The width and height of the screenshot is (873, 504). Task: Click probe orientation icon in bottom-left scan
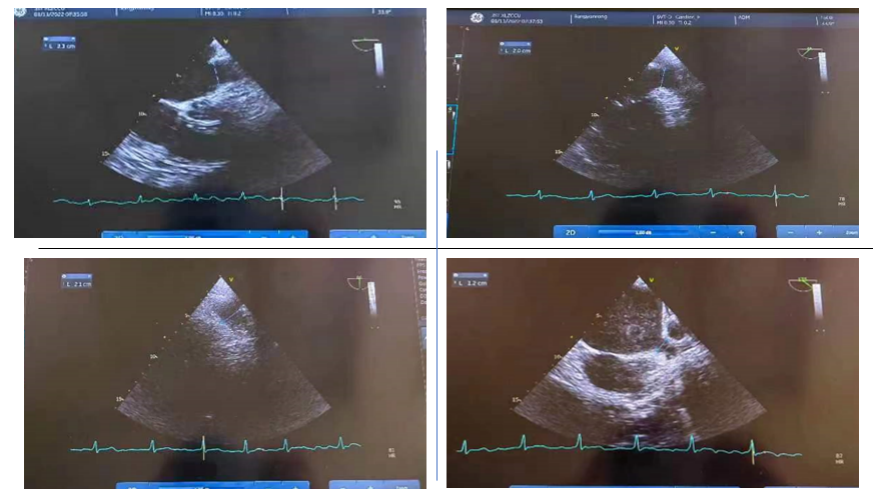[x=356, y=283]
